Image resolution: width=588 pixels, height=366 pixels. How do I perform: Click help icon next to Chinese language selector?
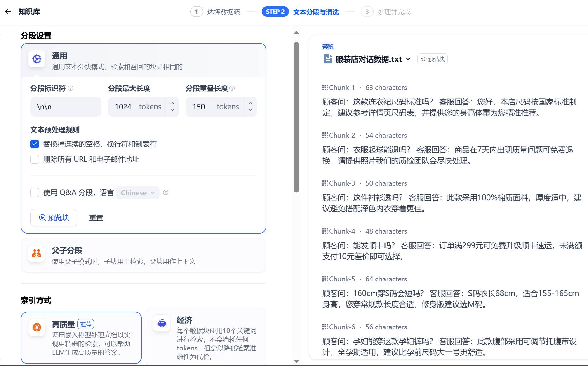click(x=166, y=192)
